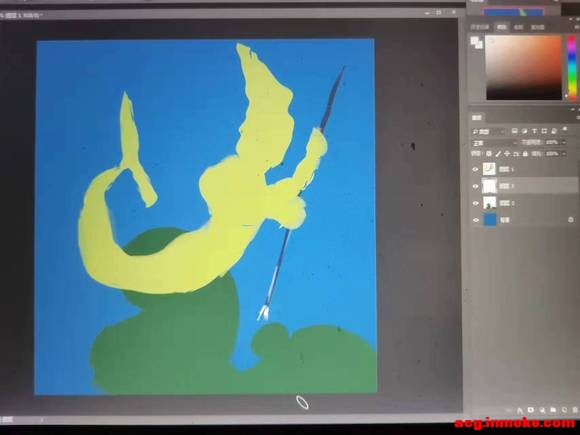
Task: Open the layer opacity dropdown arrow
Action: tap(564, 142)
